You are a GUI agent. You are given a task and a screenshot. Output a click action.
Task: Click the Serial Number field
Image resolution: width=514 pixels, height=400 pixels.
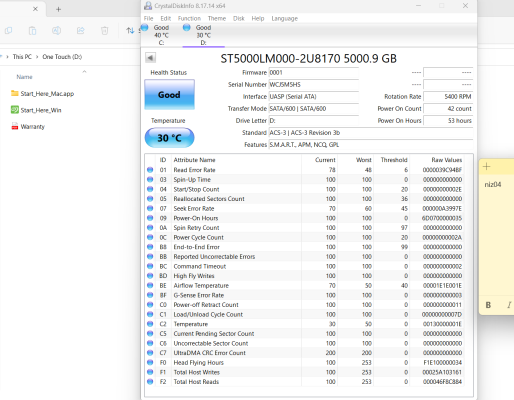click(x=314, y=85)
